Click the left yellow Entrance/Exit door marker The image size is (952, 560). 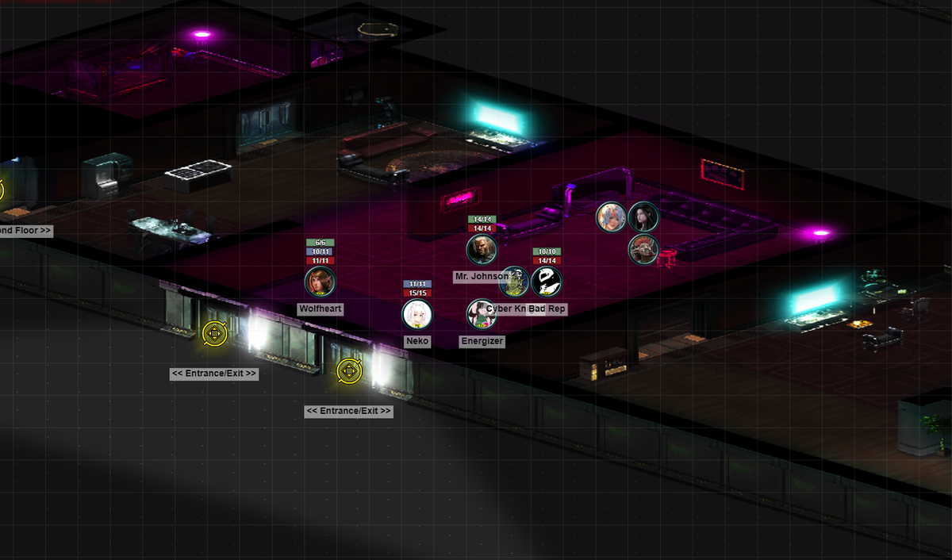pos(214,333)
